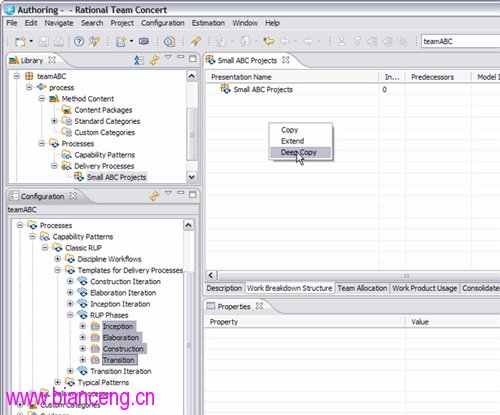
Task: Click the Print toolbar icon
Action: (59, 41)
